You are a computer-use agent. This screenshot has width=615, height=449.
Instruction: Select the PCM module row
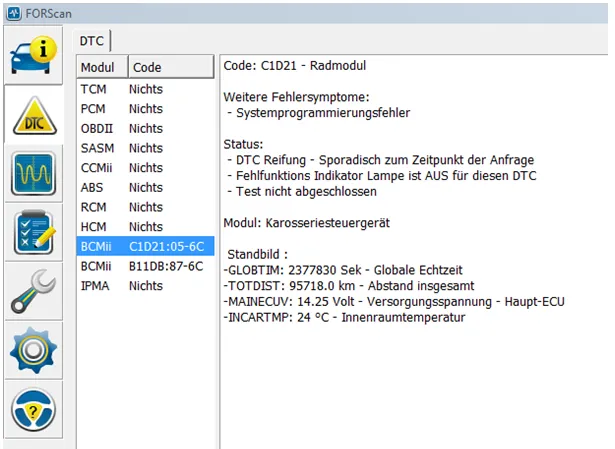click(x=145, y=109)
